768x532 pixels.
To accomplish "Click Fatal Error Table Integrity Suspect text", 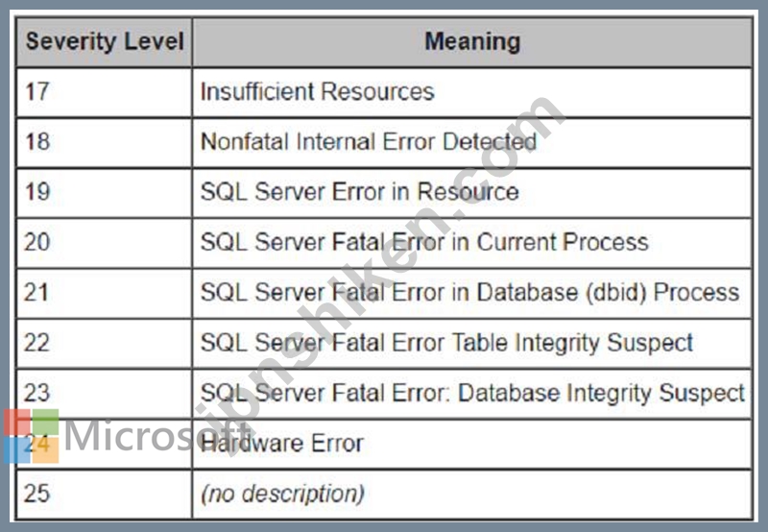I will [x=513, y=343].
